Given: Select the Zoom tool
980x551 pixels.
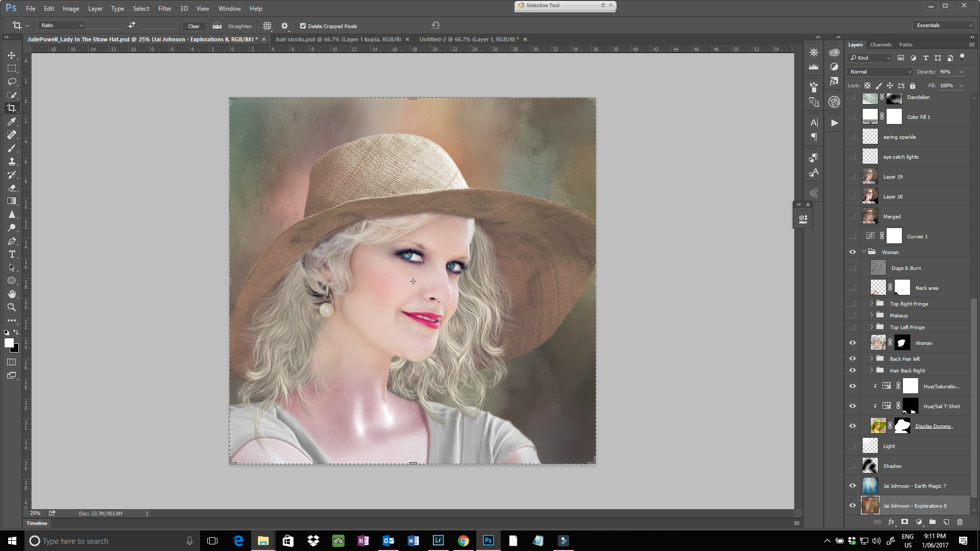Looking at the screenshot, I should coord(12,307).
